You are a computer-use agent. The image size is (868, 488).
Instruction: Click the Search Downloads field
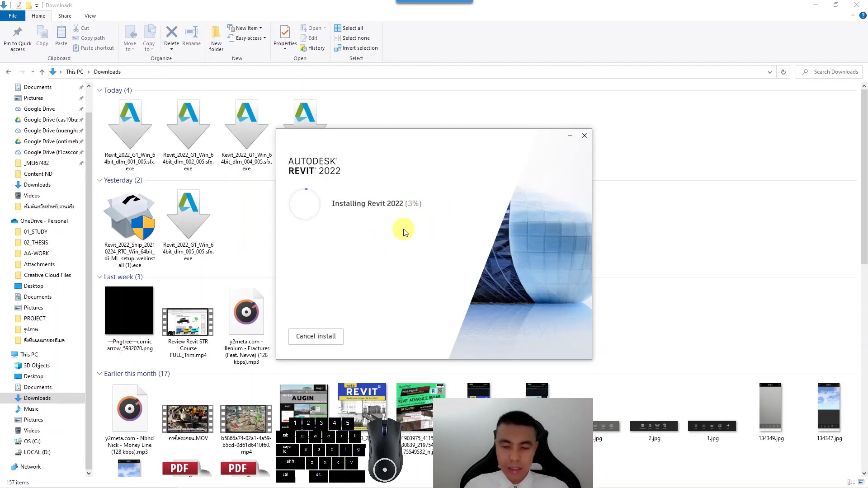[830, 72]
